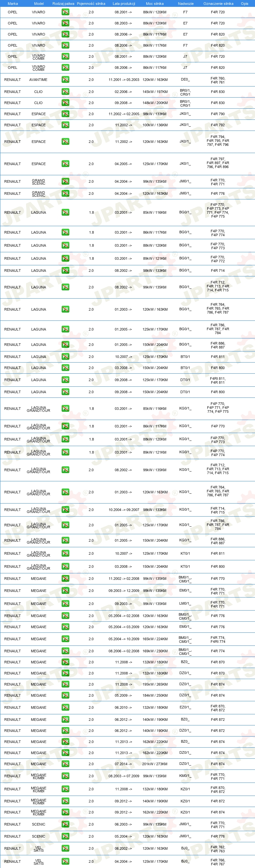The height and width of the screenshot is (868, 255).
Task: Click the 'Moc silnika' column header
Action: point(155,4)
